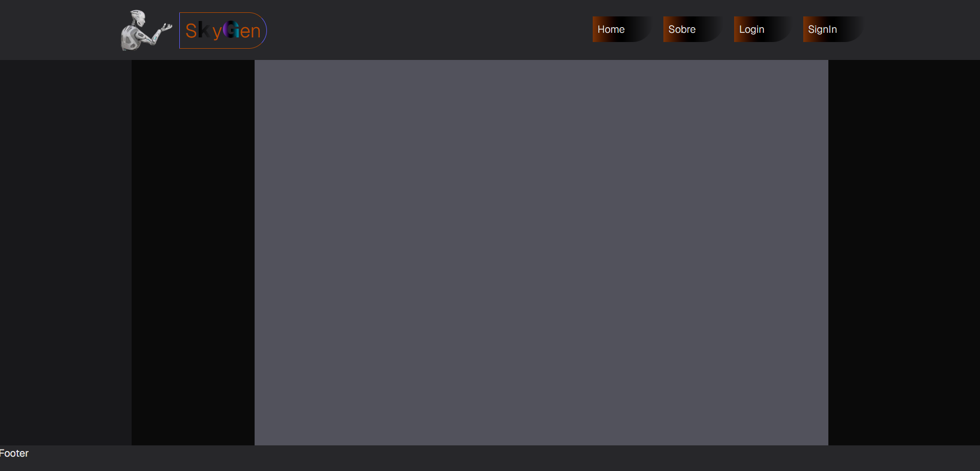This screenshot has width=980, height=471.
Task: Click the robot logo image
Action: 146,30
